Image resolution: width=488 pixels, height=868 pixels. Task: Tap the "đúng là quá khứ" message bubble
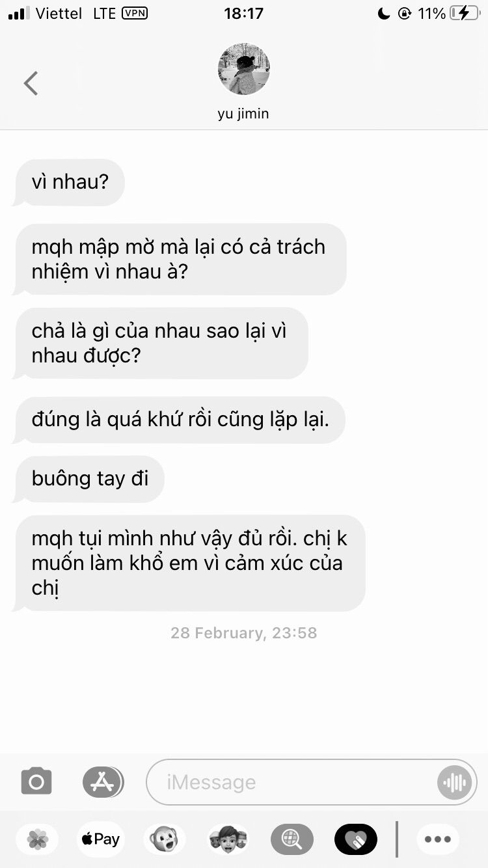tap(179, 420)
